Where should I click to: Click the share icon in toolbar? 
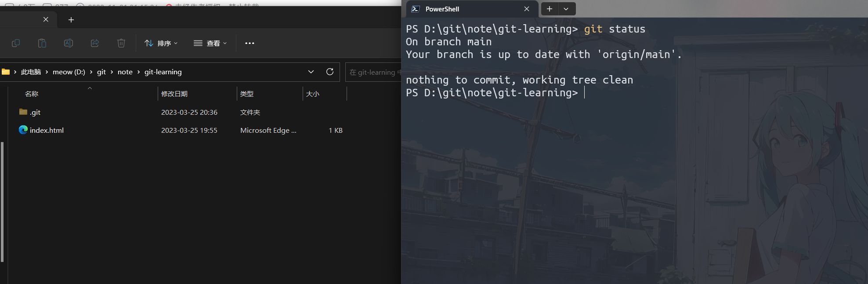pos(95,43)
